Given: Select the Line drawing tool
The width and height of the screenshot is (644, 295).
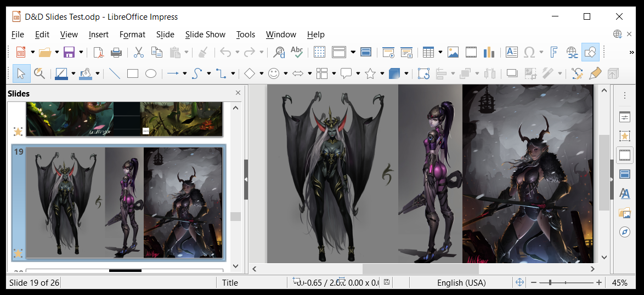Looking at the screenshot, I should (x=115, y=73).
